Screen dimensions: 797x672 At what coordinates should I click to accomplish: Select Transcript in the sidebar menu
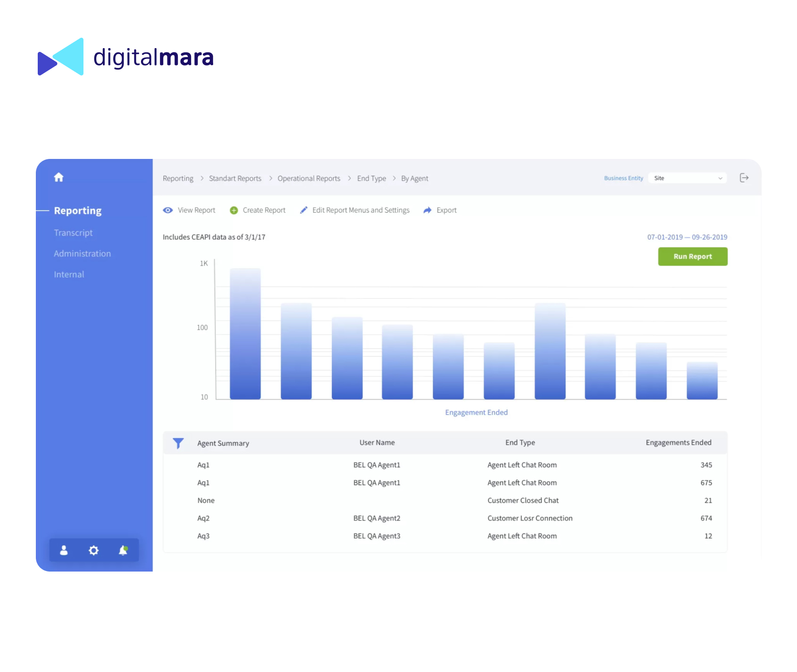[73, 233]
